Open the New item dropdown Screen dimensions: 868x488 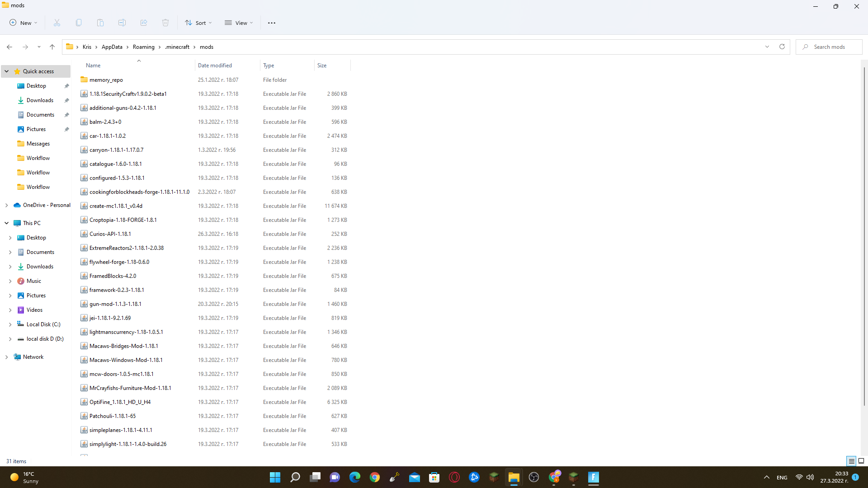tap(24, 23)
